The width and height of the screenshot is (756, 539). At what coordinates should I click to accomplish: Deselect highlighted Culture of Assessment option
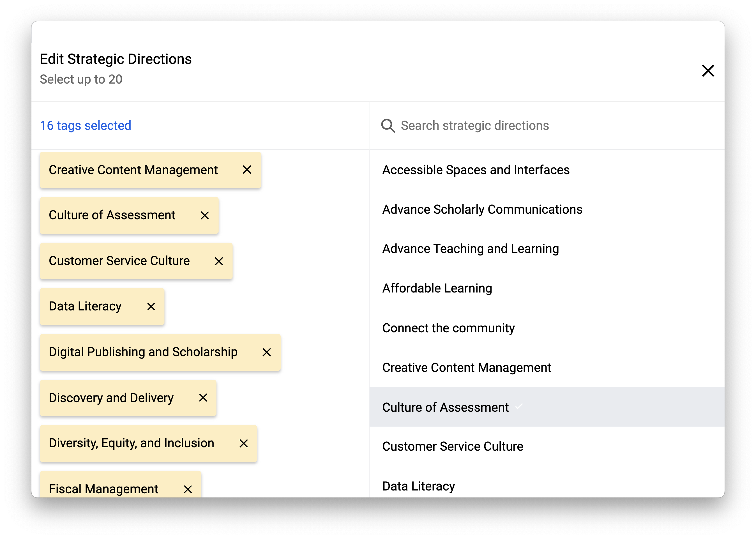coord(445,407)
